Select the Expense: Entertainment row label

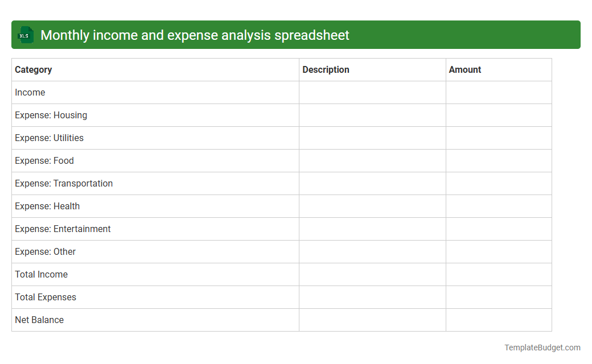pos(63,229)
